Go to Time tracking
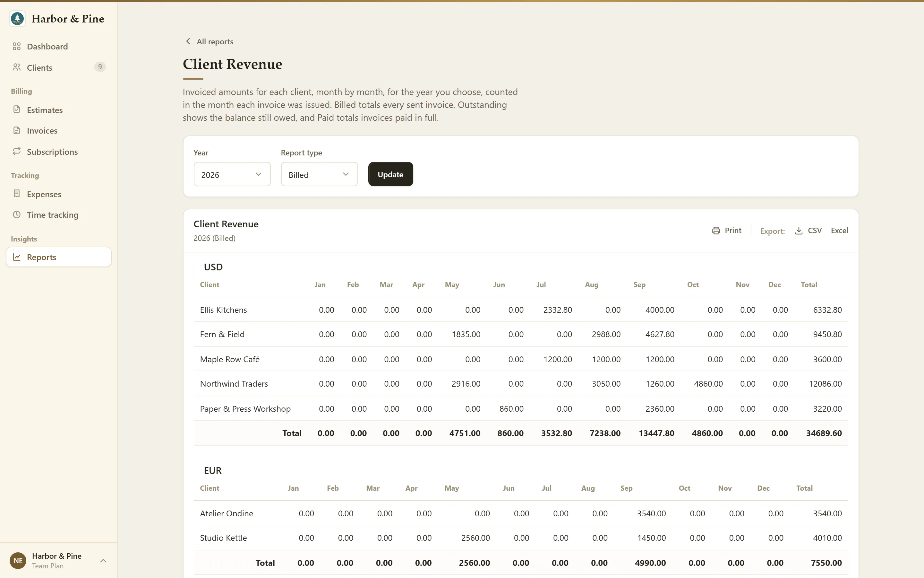The height and width of the screenshot is (578, 924). point(59,215)
